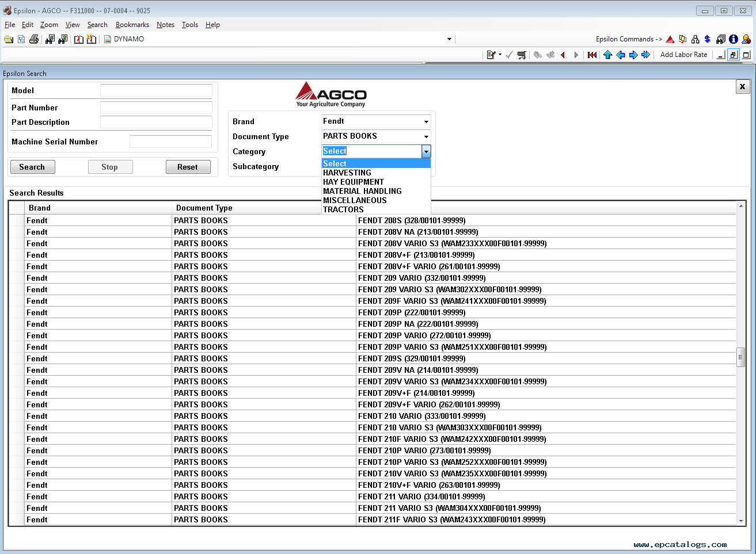Click the Stop button
This screenshot has width=756, height=554.
click(111, 167)
